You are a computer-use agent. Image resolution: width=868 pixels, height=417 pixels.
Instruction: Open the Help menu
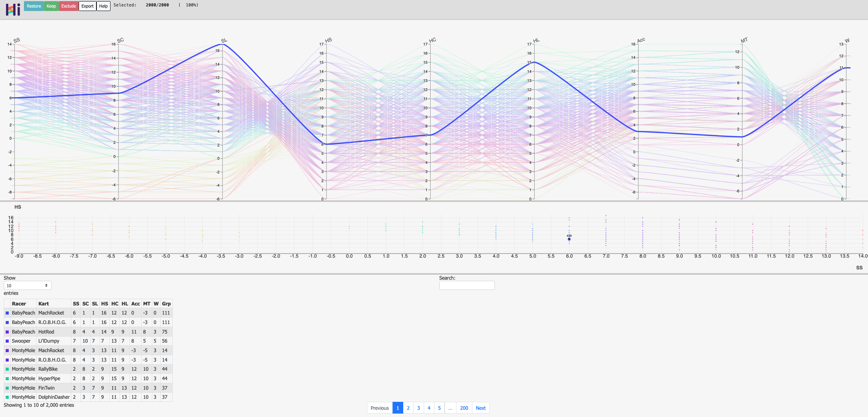tap(103, 6)
